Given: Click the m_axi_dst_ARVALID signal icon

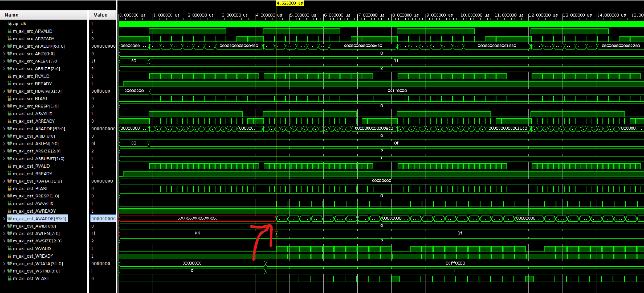Looking at the screenshot, I should [x=10, y=113].
